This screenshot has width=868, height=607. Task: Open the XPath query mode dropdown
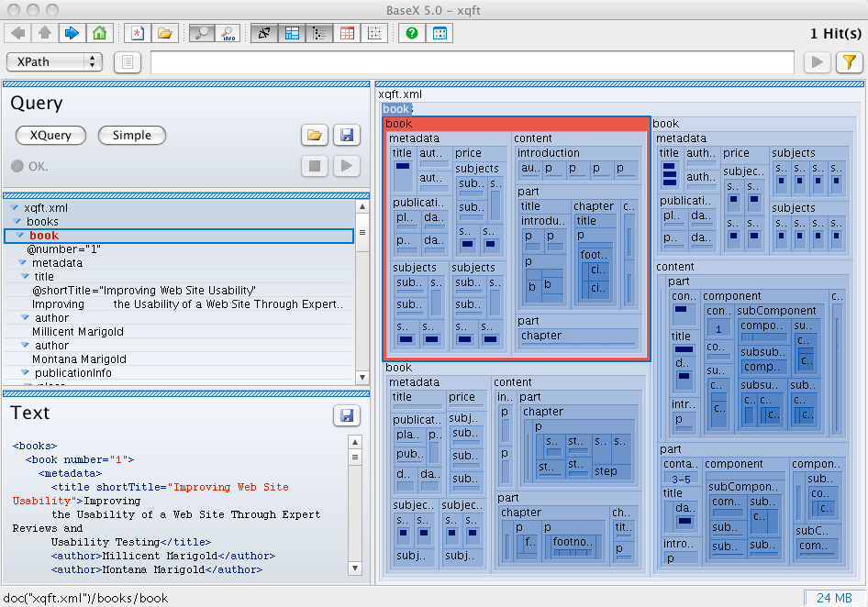[55, 62]
